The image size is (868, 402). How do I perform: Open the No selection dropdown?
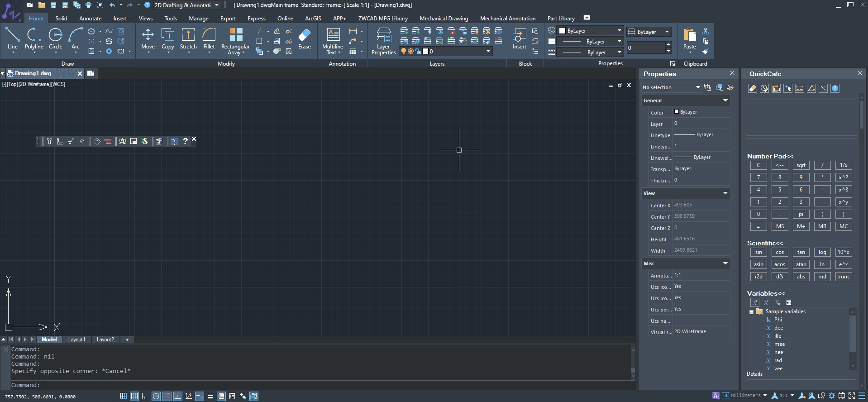click(671, 87)
